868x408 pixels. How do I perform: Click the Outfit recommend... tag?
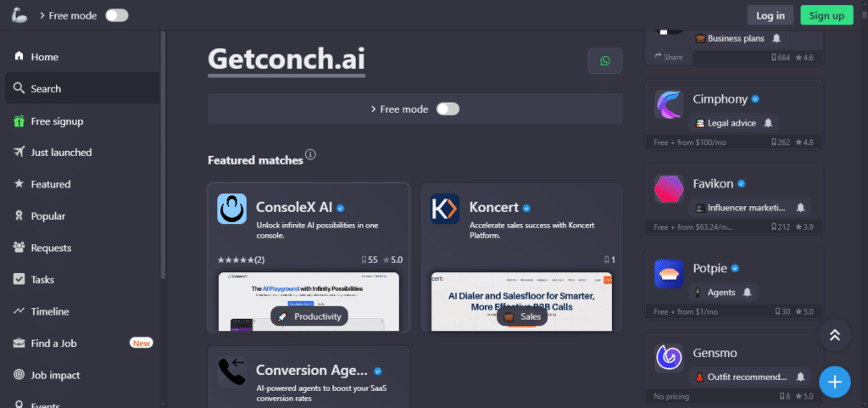[x=741, y=377]
